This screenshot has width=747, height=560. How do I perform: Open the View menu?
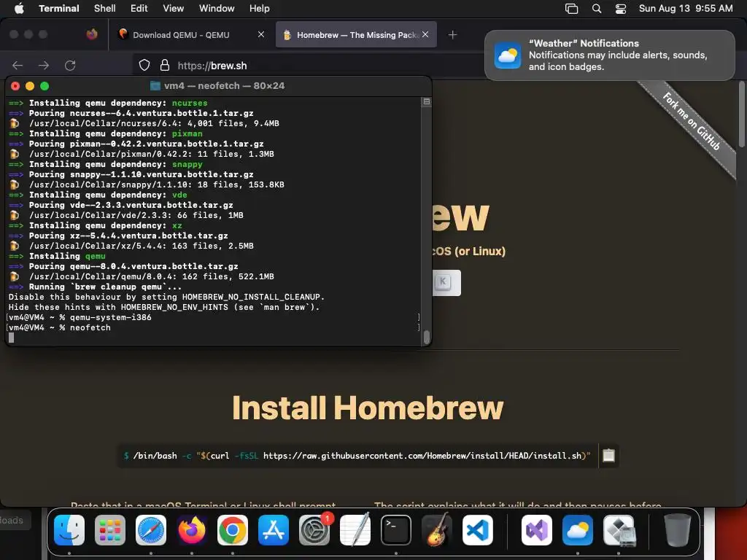point(174,8)
